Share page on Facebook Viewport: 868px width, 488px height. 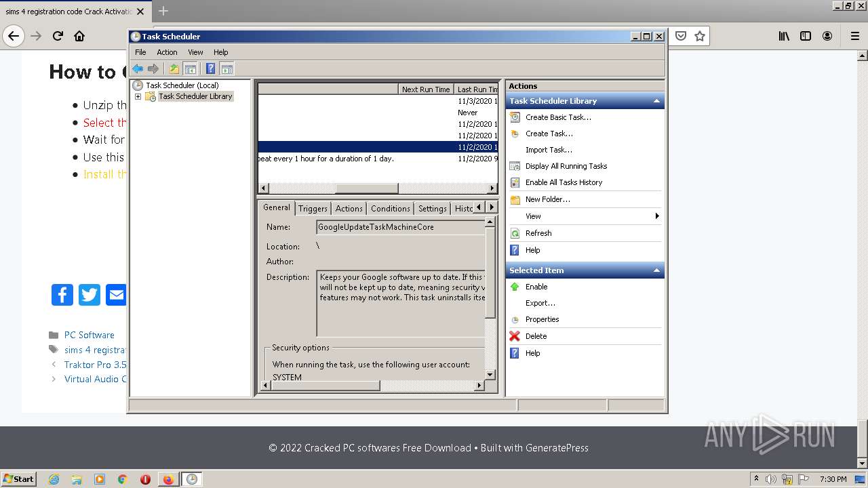click(62, 295)
